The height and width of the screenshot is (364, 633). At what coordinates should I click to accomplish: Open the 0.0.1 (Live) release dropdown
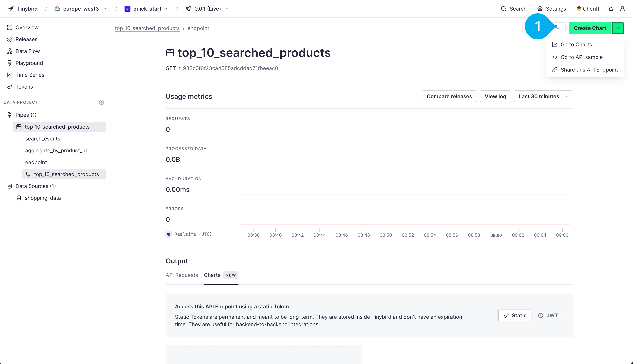coord(207,9)
